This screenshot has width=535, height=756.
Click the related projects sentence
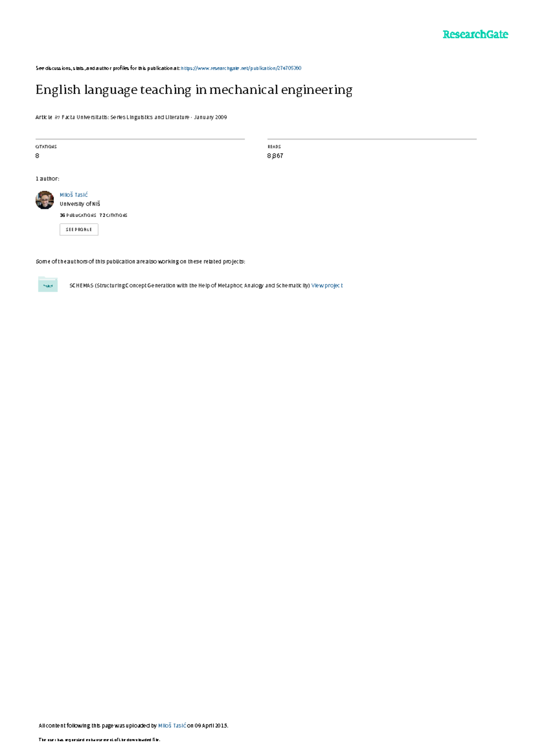pyautogui.click(x=140, y=262)
